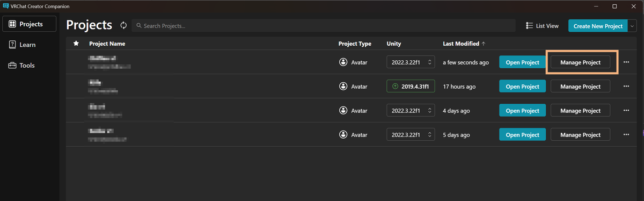The image size is (644, 201).
Task: Focus the Search Projects field
Action: coord(324,26)
